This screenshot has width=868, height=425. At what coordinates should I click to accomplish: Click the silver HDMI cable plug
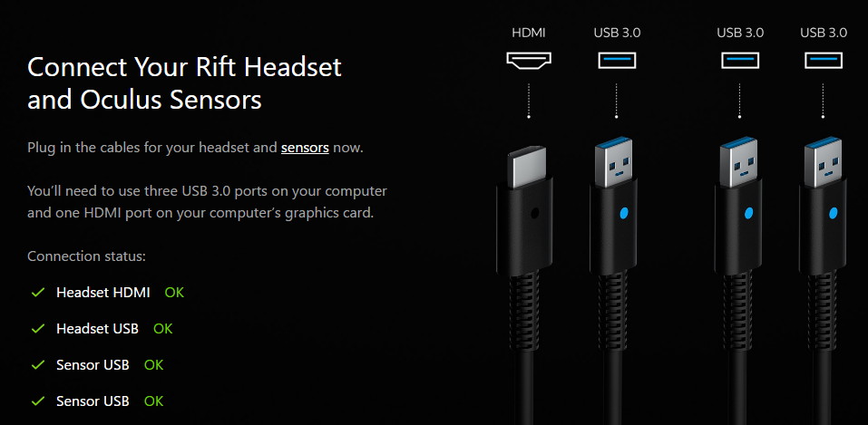(527, 167)
